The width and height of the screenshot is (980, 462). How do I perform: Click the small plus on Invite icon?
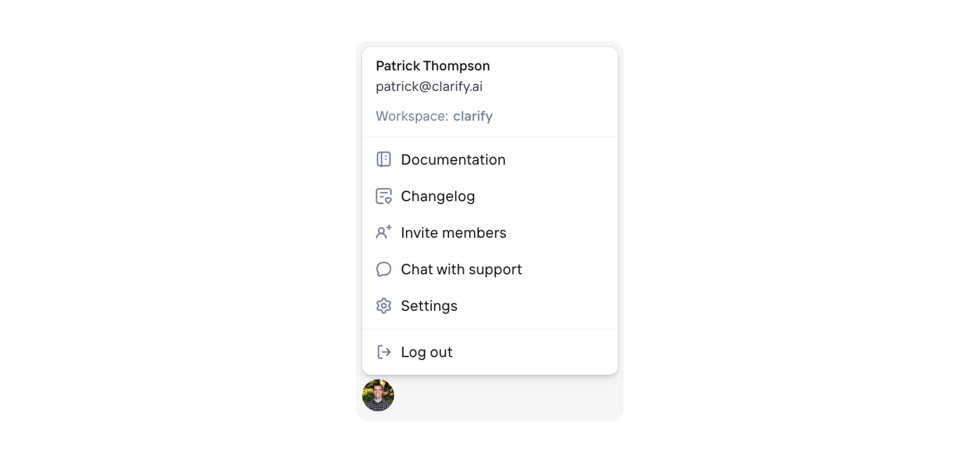pos(389,227)
